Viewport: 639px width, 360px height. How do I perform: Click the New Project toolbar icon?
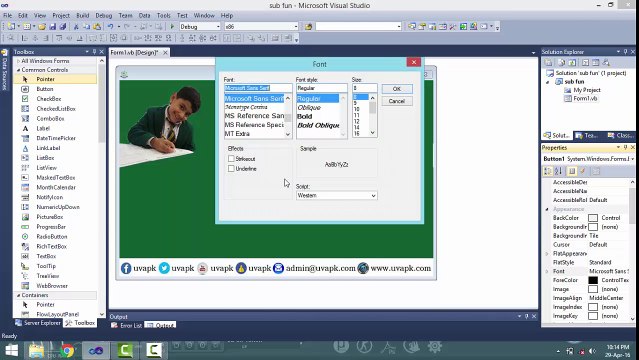pyautogui.click(x=11, y=27)
